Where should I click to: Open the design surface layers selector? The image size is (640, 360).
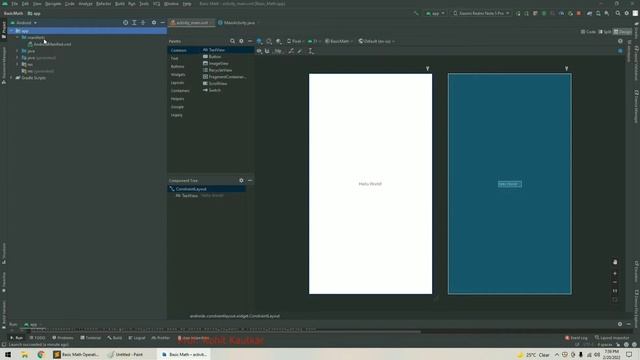click(260, 41)
